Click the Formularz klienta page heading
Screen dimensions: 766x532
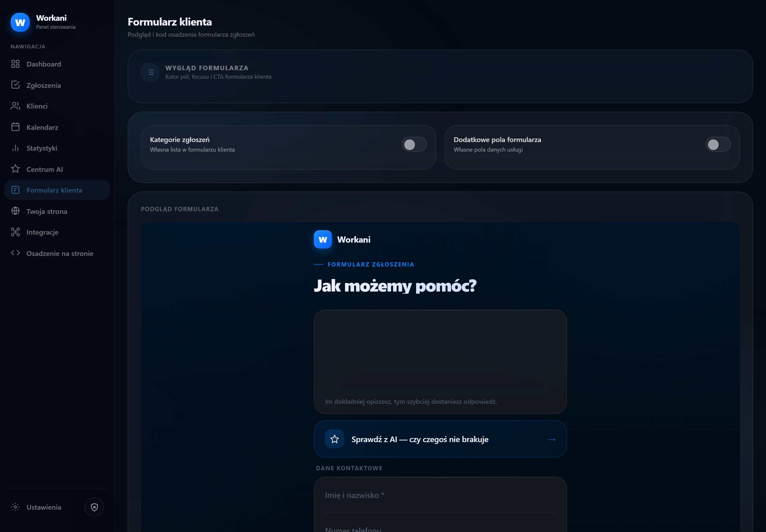(x=170, y=22)
